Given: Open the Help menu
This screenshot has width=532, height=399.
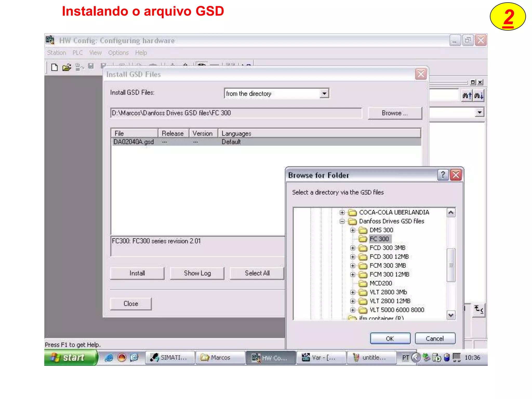Looking at the screenshot, I should point(141,53).
